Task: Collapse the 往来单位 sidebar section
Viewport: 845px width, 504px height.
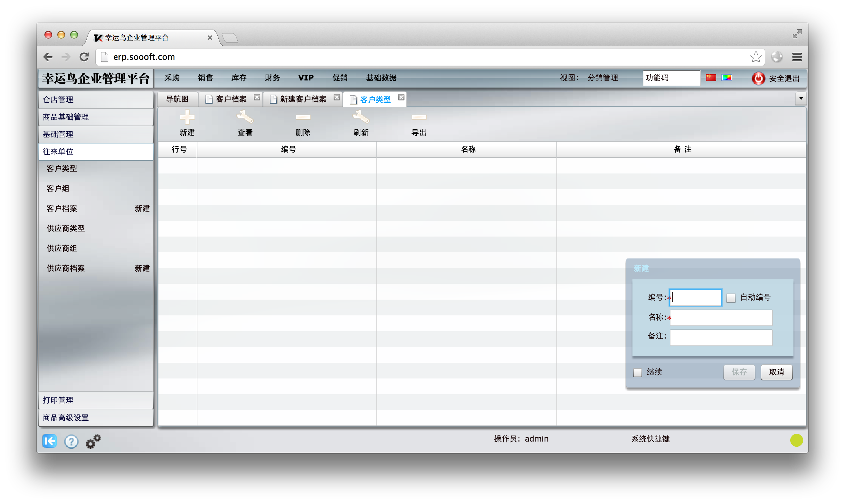Action: point(96,152)
